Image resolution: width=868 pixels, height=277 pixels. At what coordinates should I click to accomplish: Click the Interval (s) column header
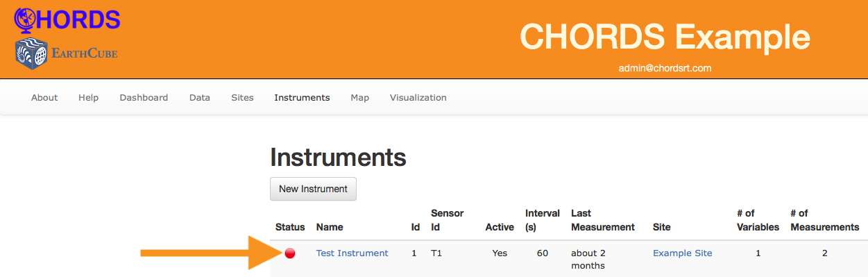543,220
